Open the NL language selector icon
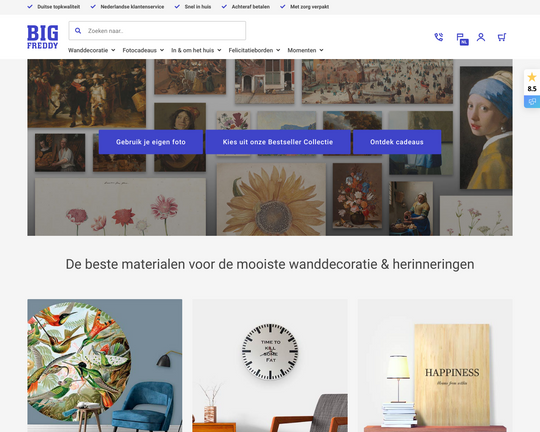 462,39
